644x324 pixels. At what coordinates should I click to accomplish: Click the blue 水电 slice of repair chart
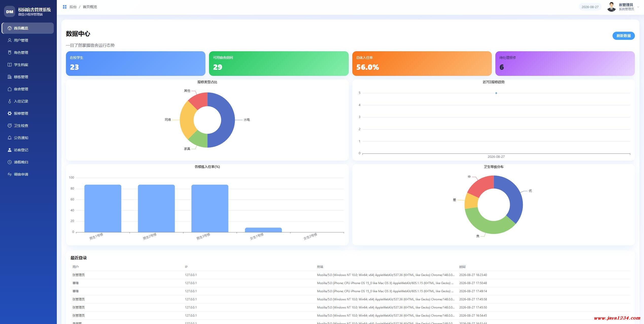[228, 120]
